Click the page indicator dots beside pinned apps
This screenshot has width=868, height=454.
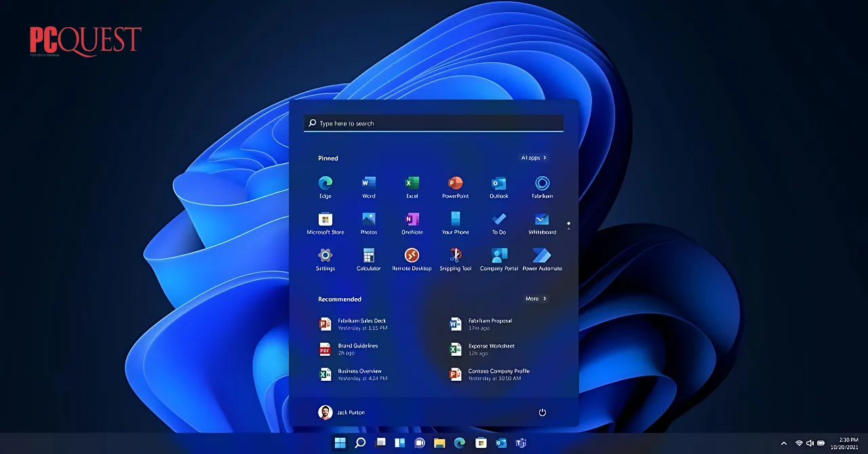[568, 224]
